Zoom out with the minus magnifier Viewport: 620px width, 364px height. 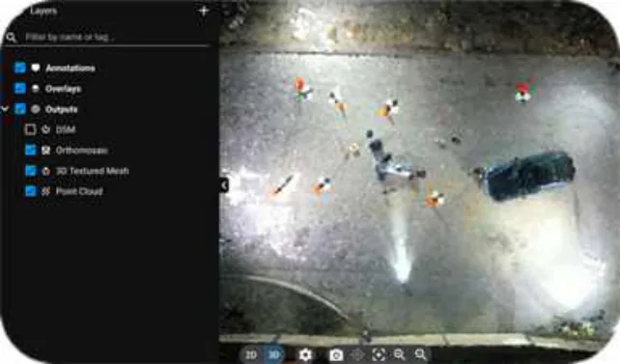(400, 355)
